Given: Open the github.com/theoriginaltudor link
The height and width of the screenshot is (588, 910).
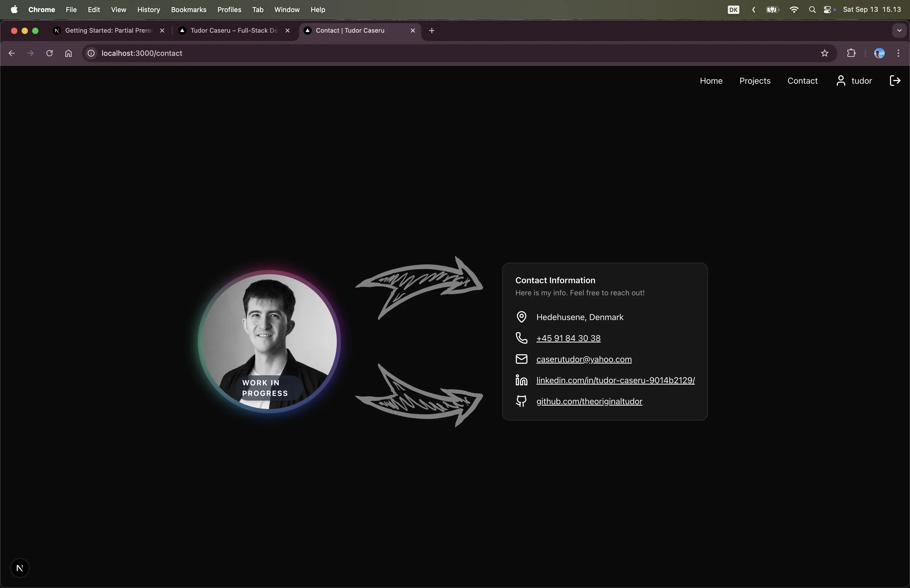Looking at the screenshot, I should tap(589, 401).
